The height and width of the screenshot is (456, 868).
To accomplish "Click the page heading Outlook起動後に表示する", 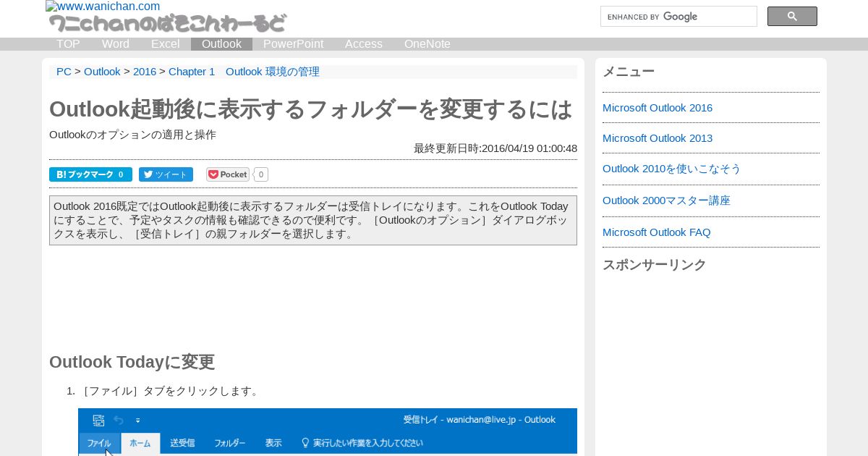I will (x=311, y=109).
